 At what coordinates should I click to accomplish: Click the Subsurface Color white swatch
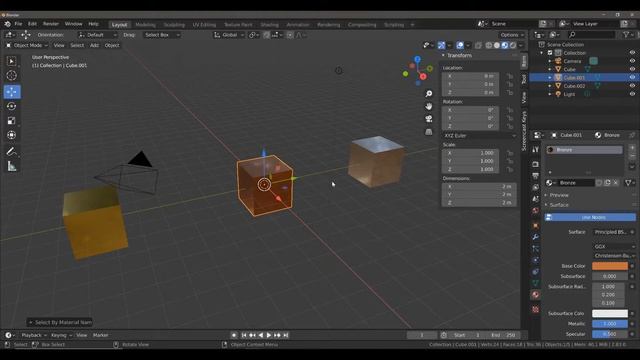click(x=610, y=313)
